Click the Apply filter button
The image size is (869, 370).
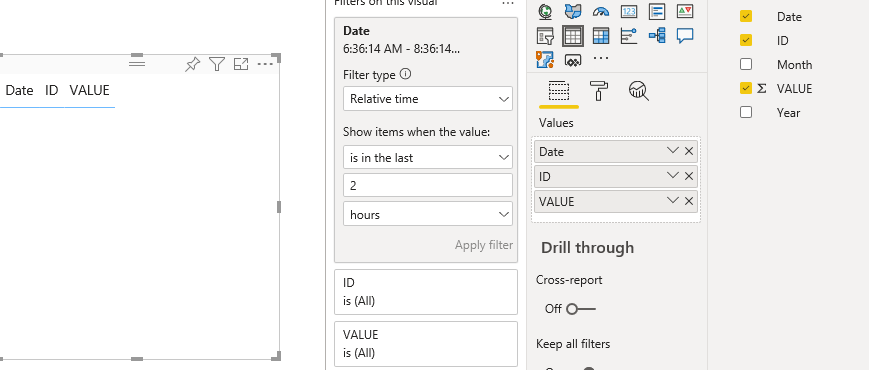tap(484, 245)
